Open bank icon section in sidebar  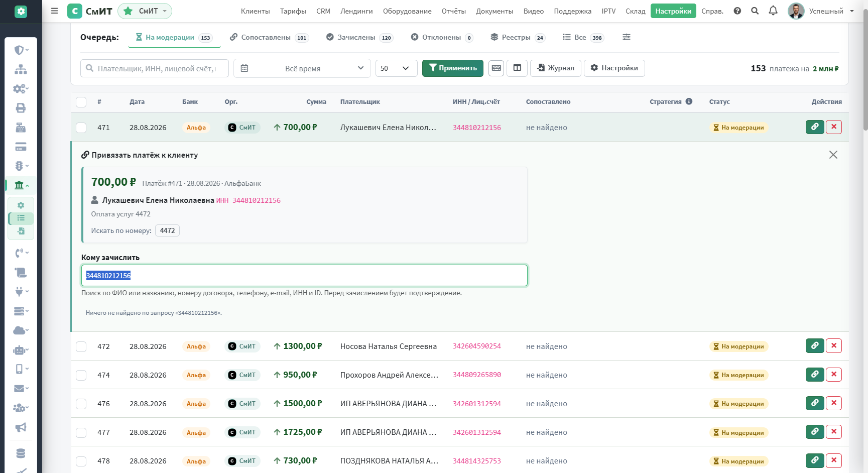pyautogui.click(x=21, y=185)
